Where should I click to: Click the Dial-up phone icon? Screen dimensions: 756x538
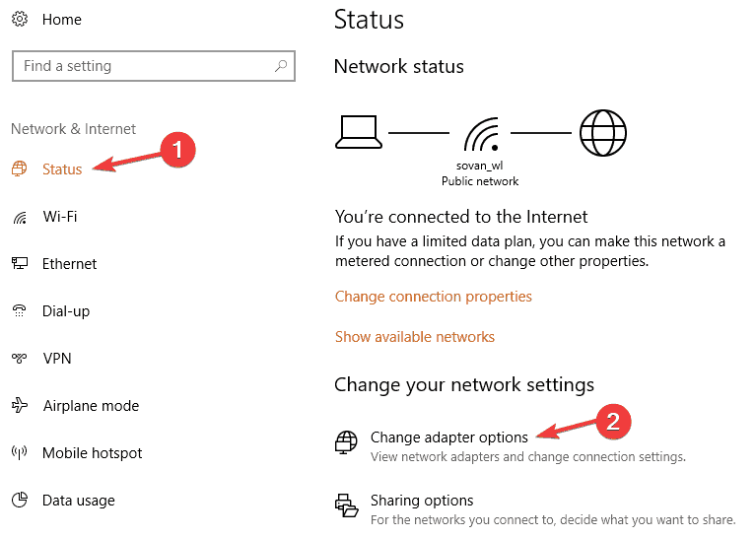[20, 311]
